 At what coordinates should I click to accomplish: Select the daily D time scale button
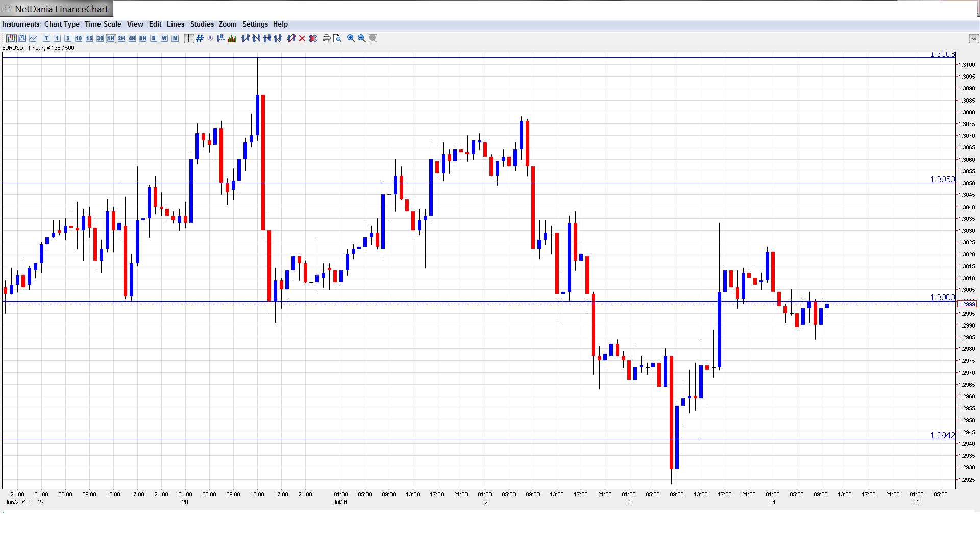point(154,38)
